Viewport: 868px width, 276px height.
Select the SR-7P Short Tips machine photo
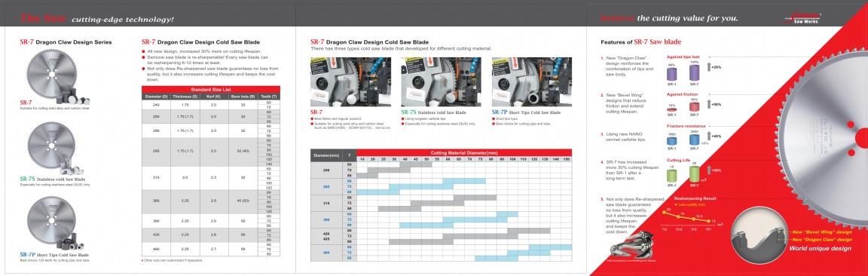coord(532,82)
